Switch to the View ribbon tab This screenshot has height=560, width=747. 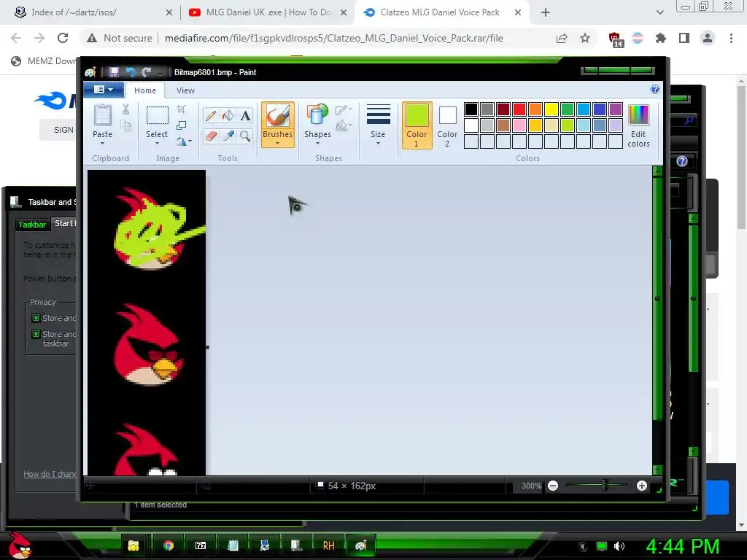click(185, 90)
